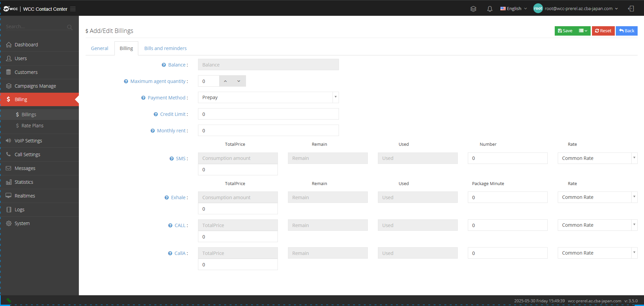The width and height of the screenshot is (644, 306).
Task: Go to Messages in sidebar
Action: coord(40,168)
